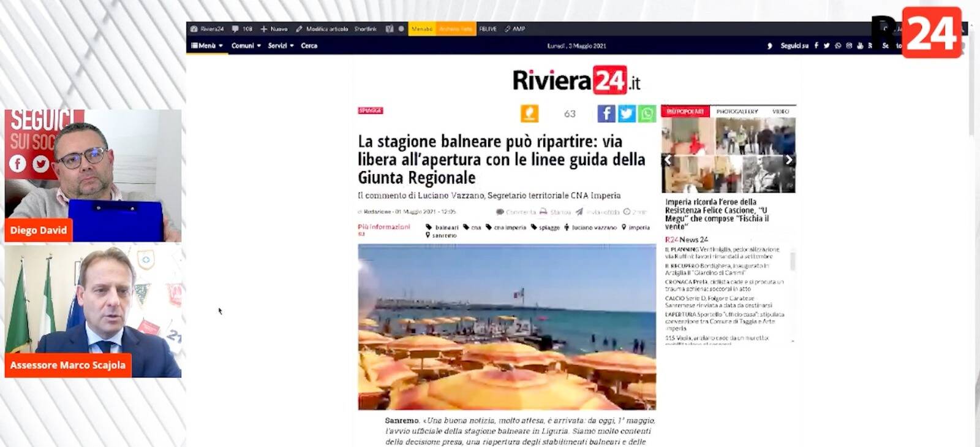Click the IL PLANNING Ventimiglia news item
Image resolution: width=980 pixels, height=447 pixels.
point(722,253)
